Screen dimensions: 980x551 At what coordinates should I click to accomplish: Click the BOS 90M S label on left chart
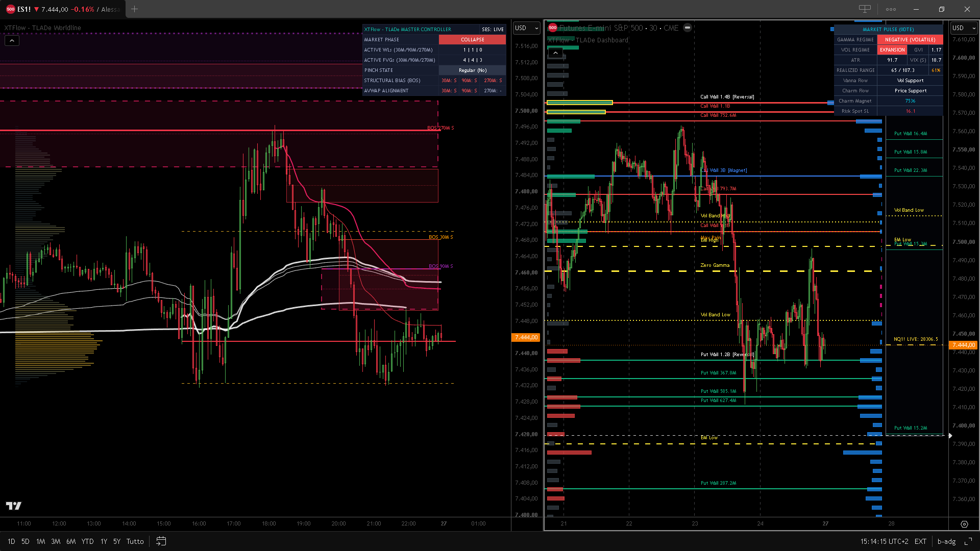440,266
